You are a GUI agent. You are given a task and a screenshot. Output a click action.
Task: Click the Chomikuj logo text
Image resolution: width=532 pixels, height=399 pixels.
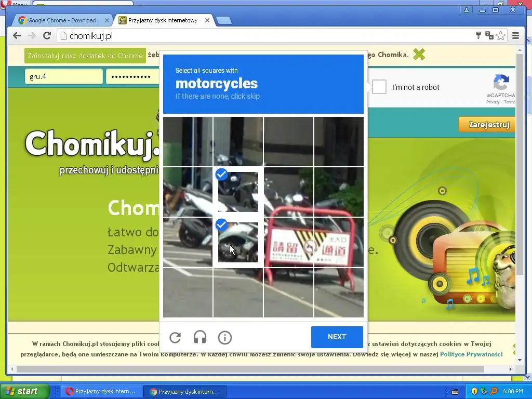91,145
